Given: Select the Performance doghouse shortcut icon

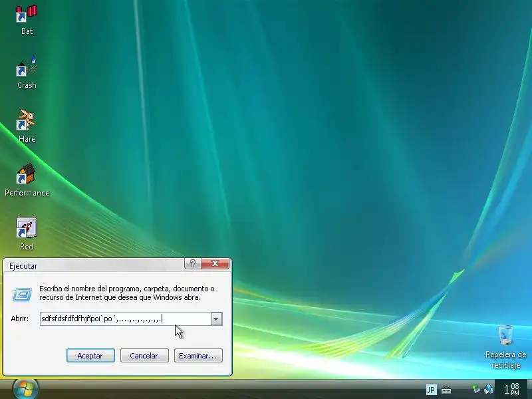Looking at the screenshot, I should coord(27,174).
